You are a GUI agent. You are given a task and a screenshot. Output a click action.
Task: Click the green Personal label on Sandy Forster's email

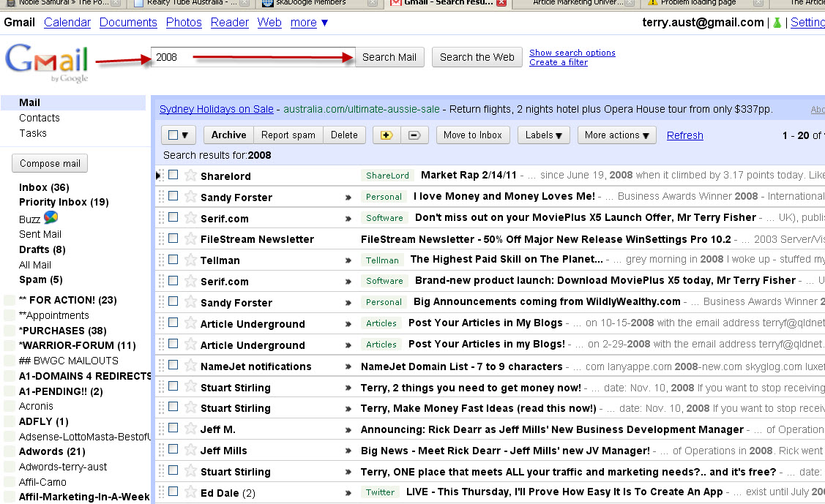coord(384,197)
